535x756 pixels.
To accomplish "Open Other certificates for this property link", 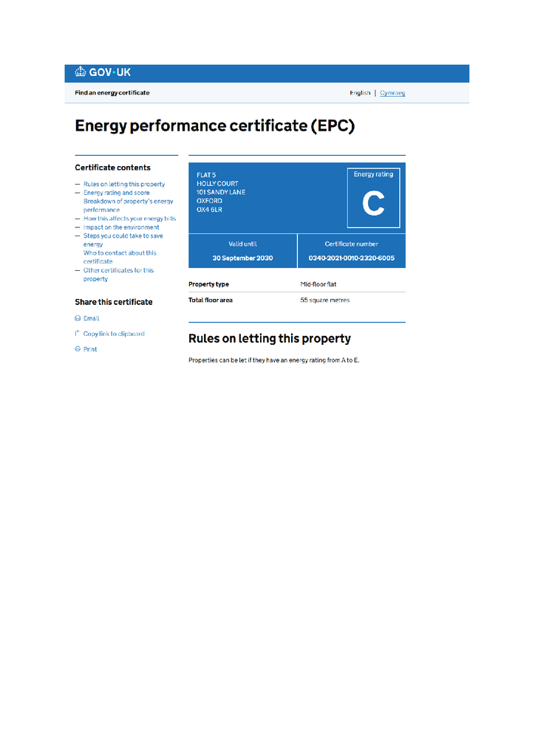I will click(118, 275).
